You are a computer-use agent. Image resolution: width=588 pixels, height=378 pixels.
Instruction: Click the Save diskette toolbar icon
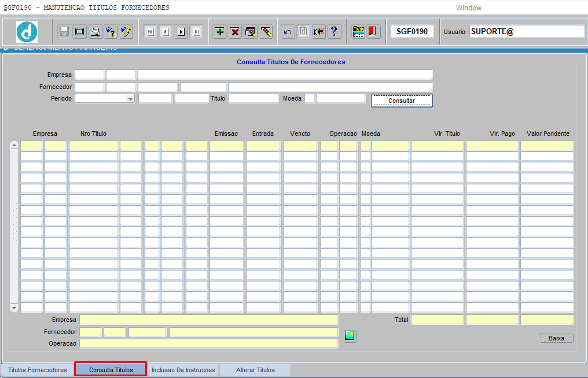point(64,31)
